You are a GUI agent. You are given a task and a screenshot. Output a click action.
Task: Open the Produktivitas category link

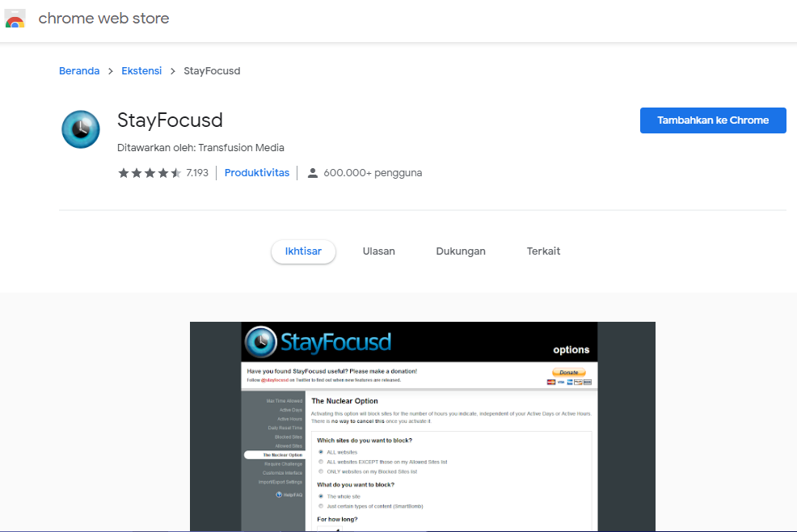point(257,173)
